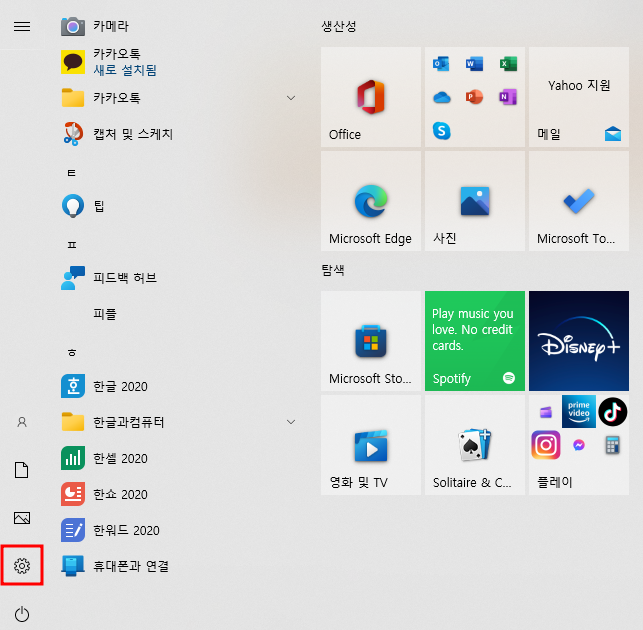Open the Documents sidebar icon
Image resolution: width=643 pixels, height=630 pixels.
coord(22,470)
